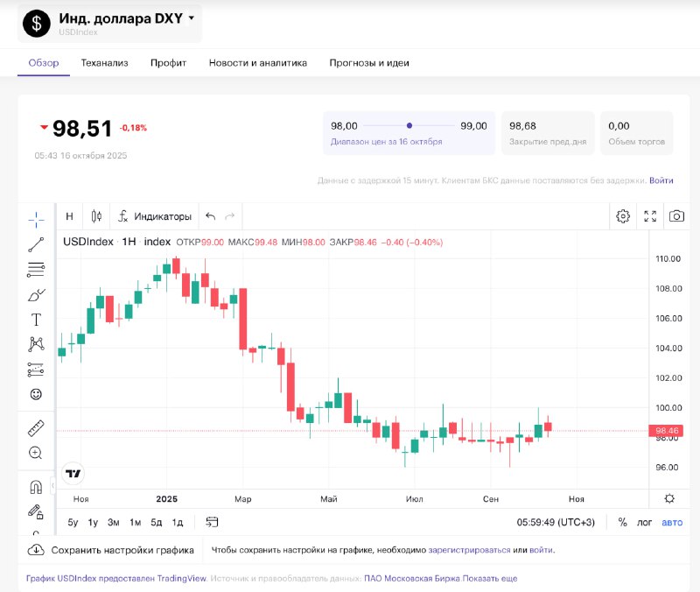Switch the price scale to лог mode
Screen dimensions: 700x592
click(645, 521)
